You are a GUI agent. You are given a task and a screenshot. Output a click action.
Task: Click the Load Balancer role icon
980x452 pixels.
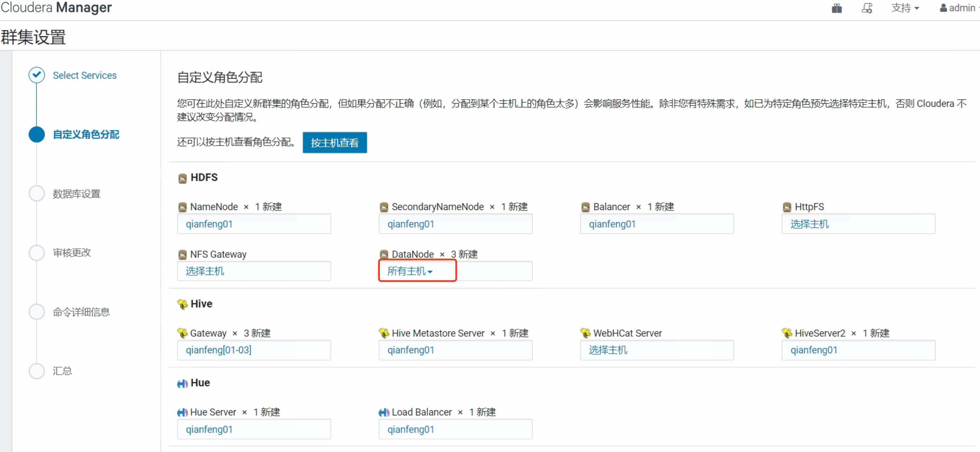click(x=383, y=412)
